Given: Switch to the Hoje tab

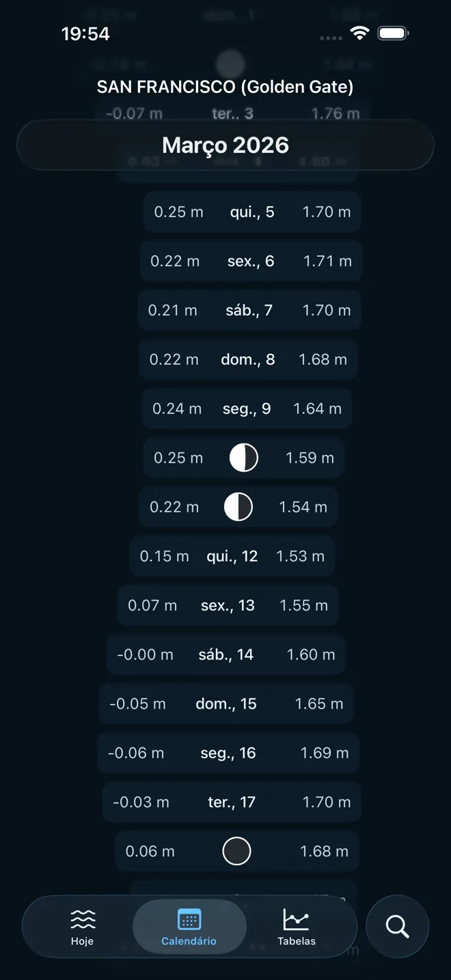Looking at the screenshot, I should point(83,926).
